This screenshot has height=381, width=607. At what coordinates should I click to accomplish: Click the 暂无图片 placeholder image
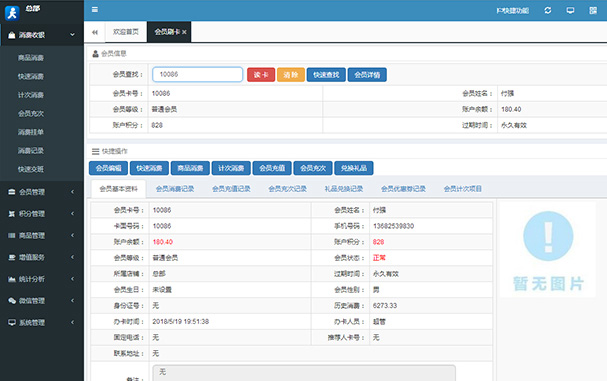548,250
